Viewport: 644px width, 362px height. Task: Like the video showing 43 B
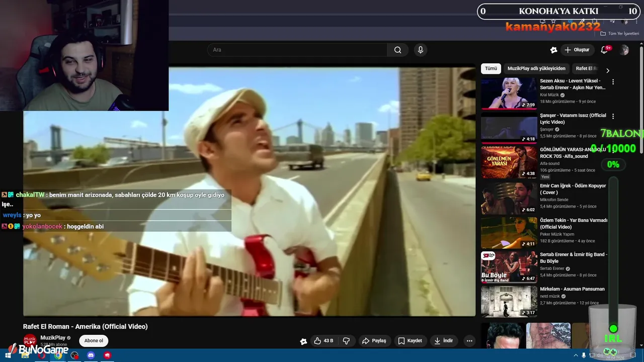tap(324, 340)
